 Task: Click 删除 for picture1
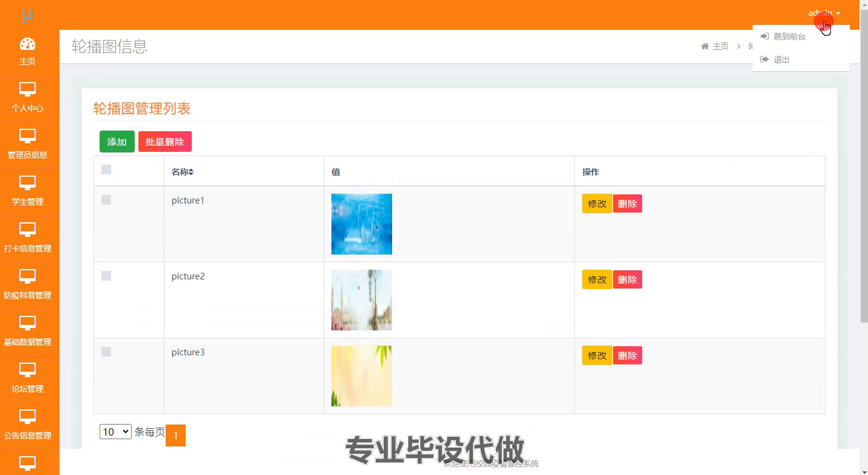(x=628, y=203)
